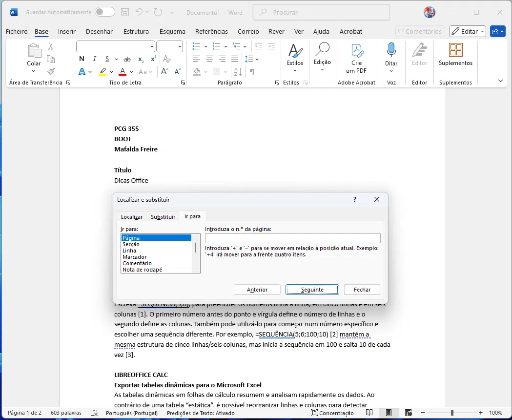The height and width of the screenshot is (420, 512).
Task: Click Fechar to dismiss dialog
Action: click(362, 290)
